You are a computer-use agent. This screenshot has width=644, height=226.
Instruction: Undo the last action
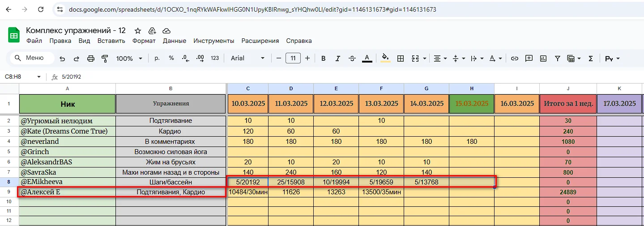[x=62, y=59]
